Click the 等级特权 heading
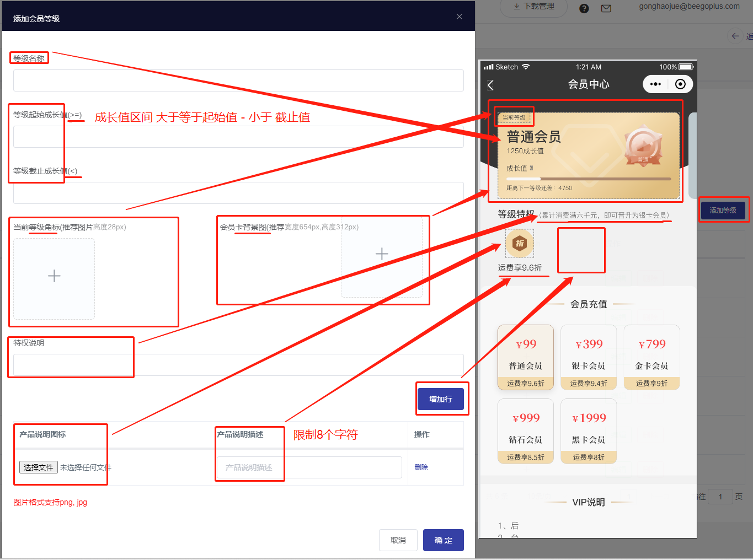The width and height of the screenshot is (753, 560). 516,214
